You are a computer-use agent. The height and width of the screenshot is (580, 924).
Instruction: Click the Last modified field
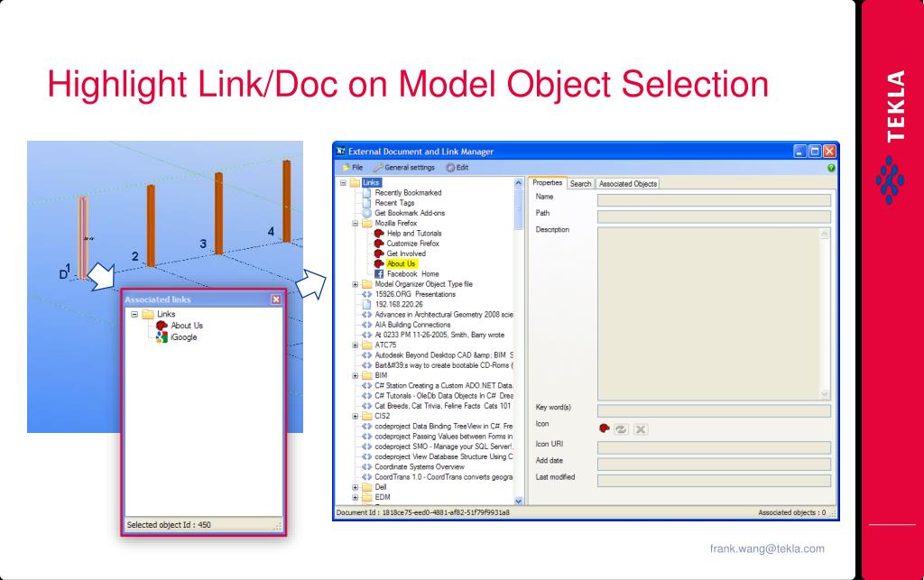pos(714,481)
